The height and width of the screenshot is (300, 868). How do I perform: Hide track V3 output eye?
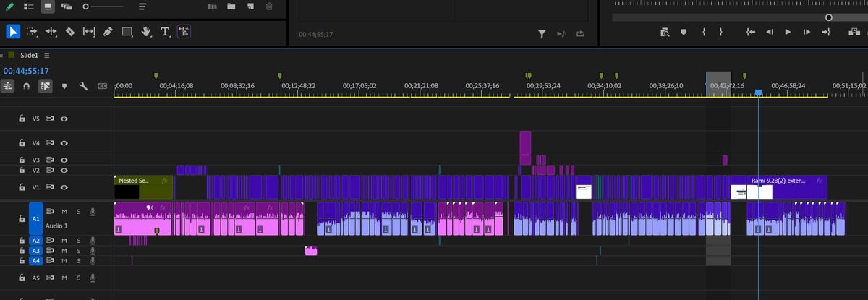pos(64,160)
